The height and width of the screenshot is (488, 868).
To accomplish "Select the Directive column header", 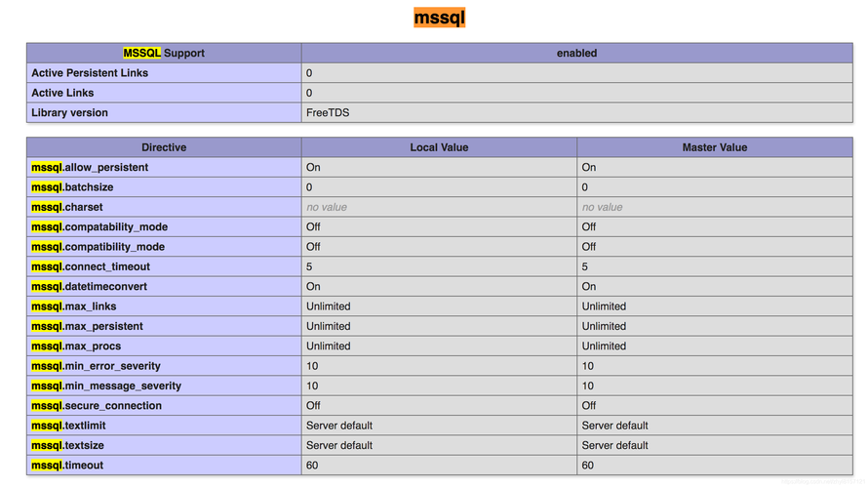I will point(164,147).
